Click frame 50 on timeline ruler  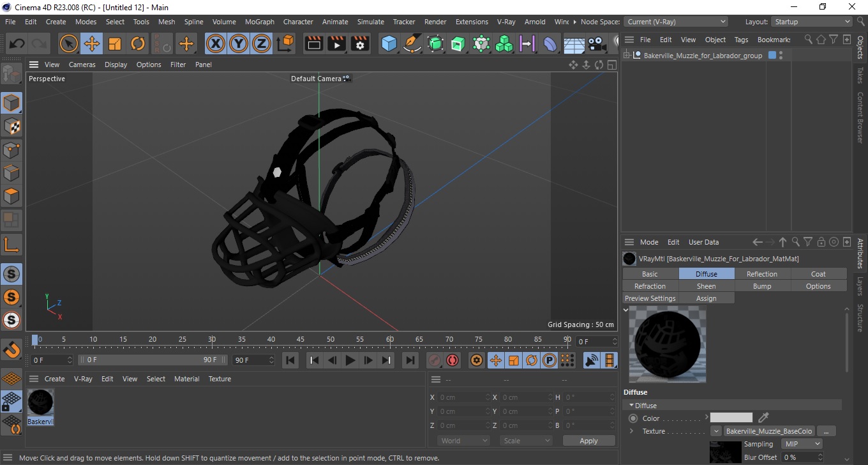[x=331, y=339]
